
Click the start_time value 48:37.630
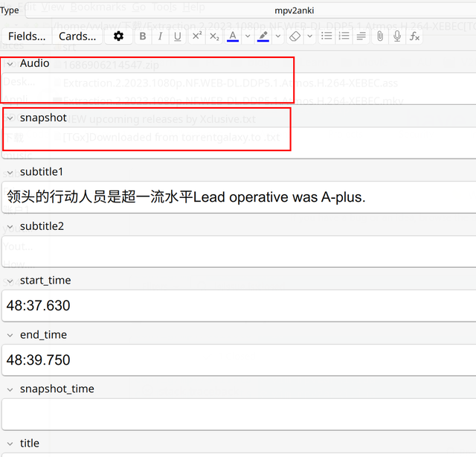click(38, 305)
